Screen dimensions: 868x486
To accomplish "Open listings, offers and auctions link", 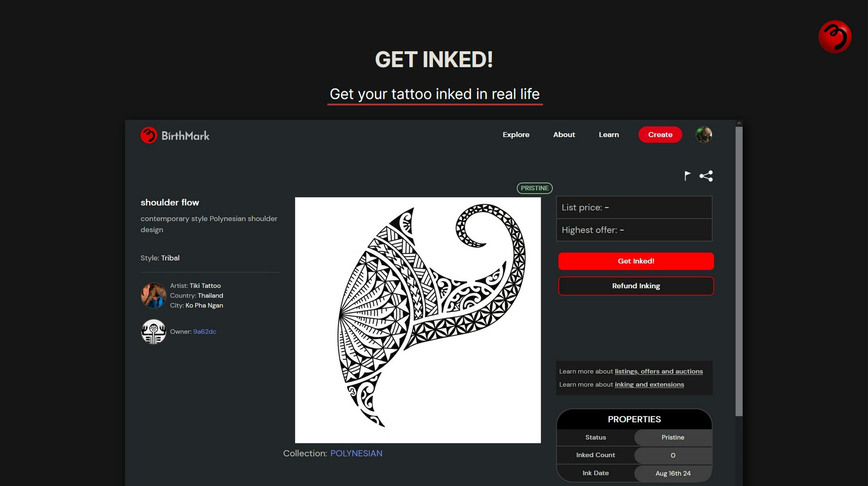I will click(658, 372).
